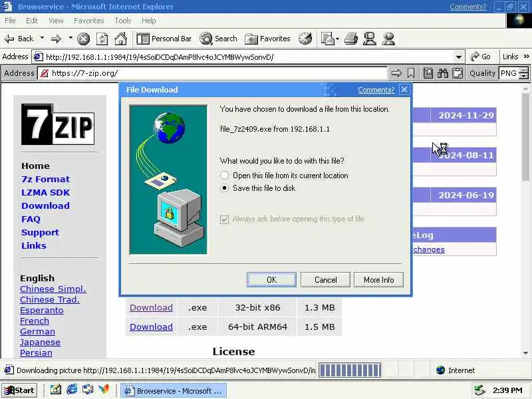Image resolution: width=532 pixels, height=399 pixels.
Task: Open the Tools menu
Action: click(x=123, y=21)
